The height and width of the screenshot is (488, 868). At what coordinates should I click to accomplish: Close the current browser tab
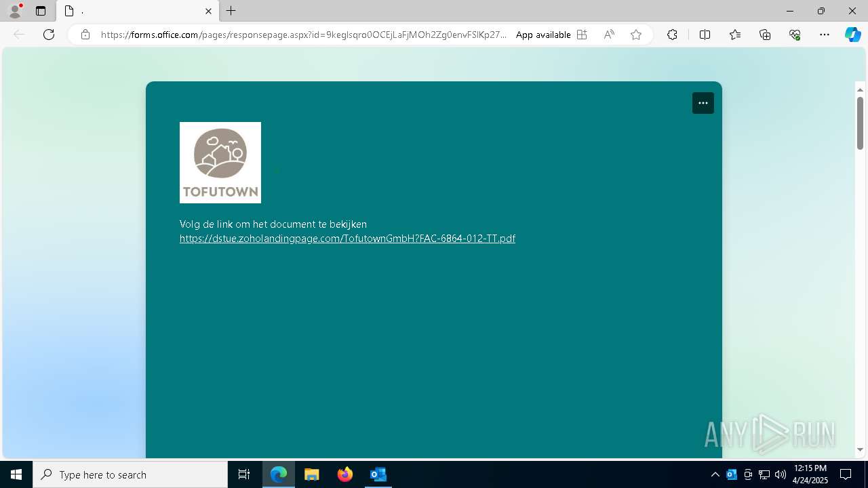[208, 11]
